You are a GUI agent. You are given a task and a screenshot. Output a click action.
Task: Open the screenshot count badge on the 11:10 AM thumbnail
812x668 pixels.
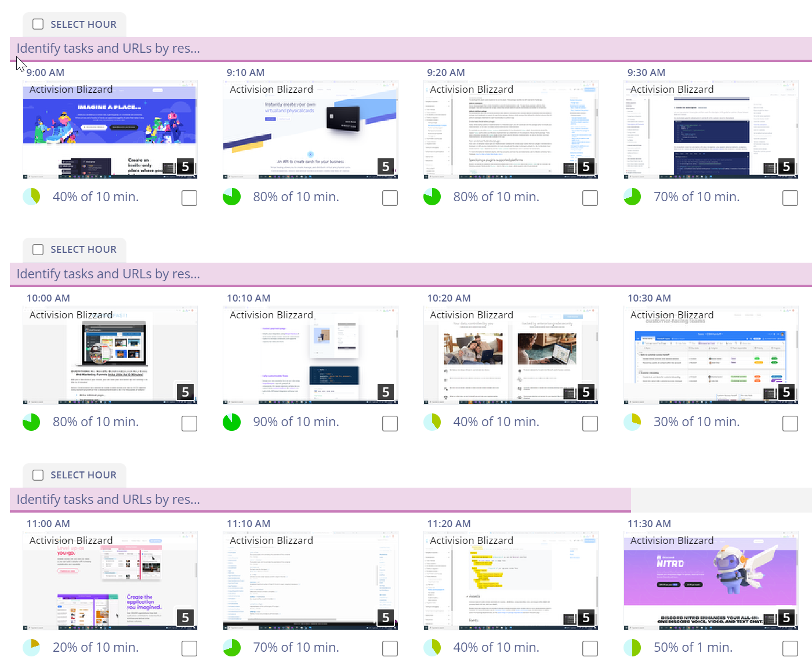tap(386, 618)
